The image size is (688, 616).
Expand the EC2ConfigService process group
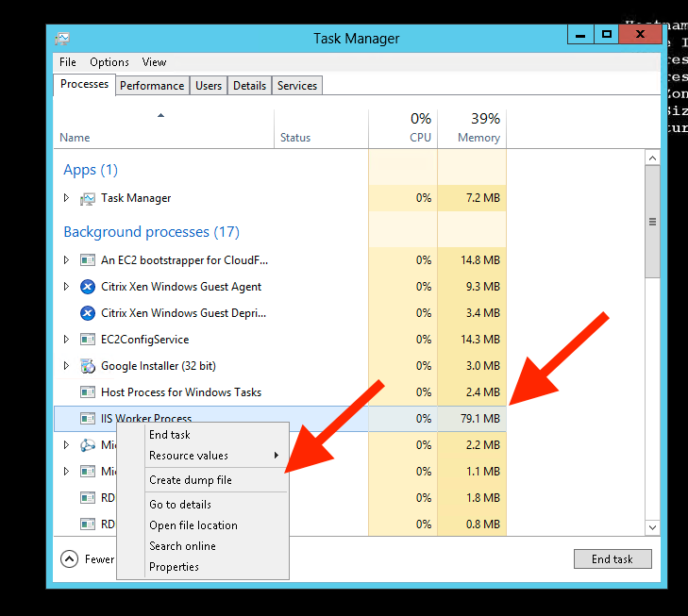[66, 340]
